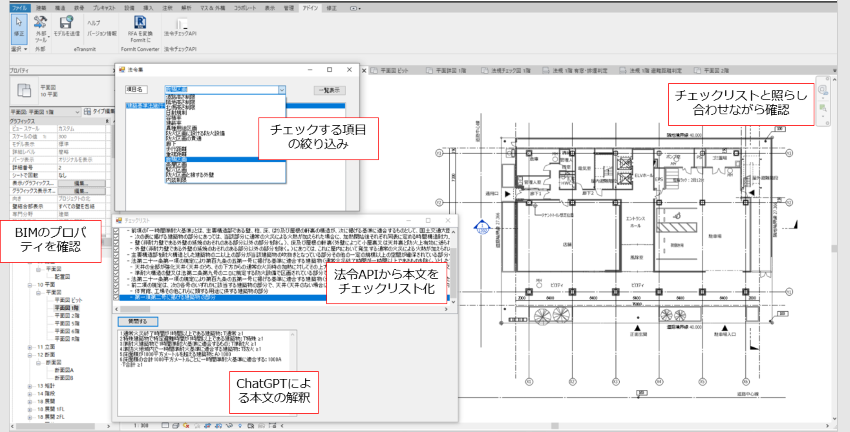Expand the 18 展開 2FL tree node

(30, 417)
